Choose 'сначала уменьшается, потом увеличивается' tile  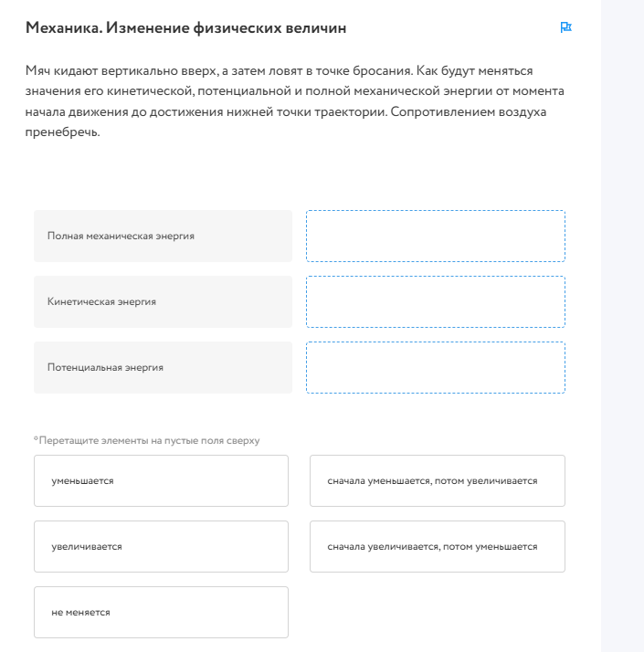coord(438,480)
